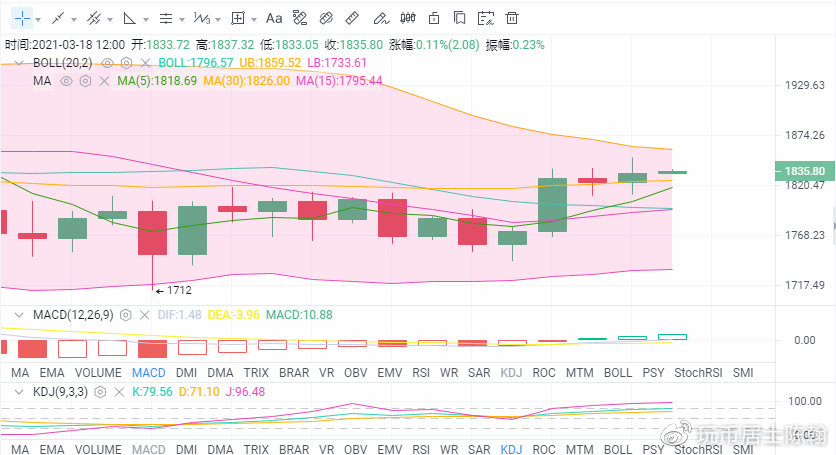Open dropdown arrow beside triangle shape tool

146,20
